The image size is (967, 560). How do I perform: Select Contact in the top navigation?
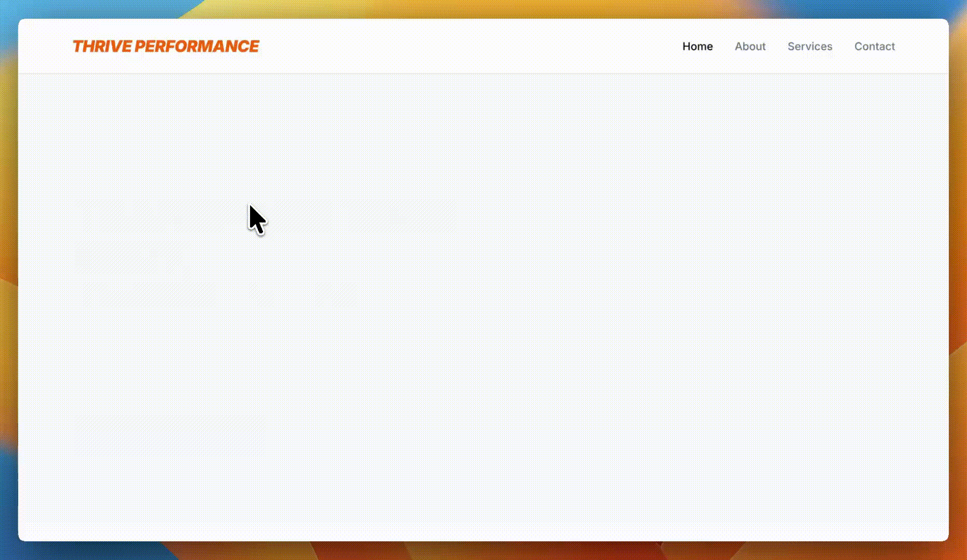(x=874, y=46)
